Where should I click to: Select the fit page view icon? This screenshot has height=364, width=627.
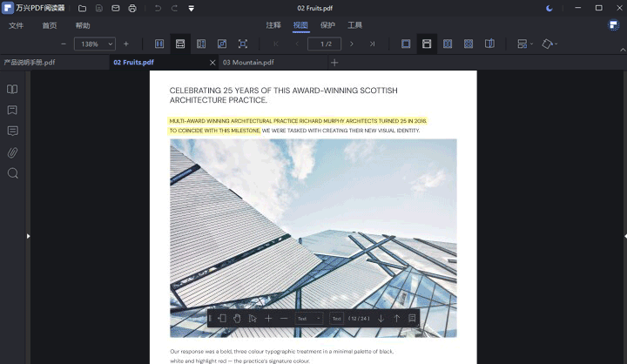pyautogui.click(x=201, y=44)
